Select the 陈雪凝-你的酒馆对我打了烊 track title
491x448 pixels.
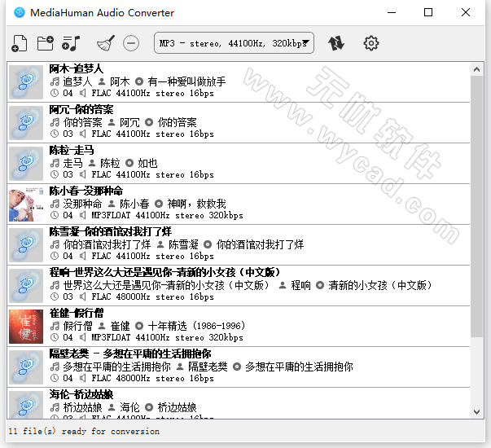[x=110, y=231]
